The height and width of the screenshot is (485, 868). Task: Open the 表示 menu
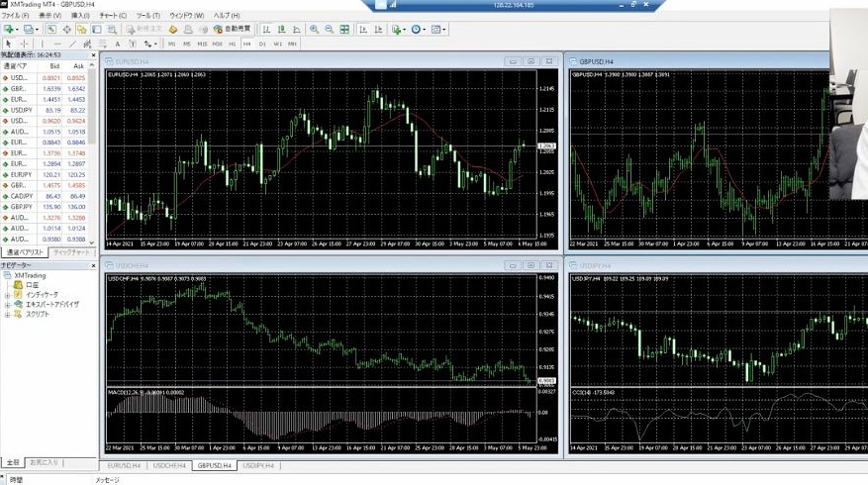(x=49, y=16)
